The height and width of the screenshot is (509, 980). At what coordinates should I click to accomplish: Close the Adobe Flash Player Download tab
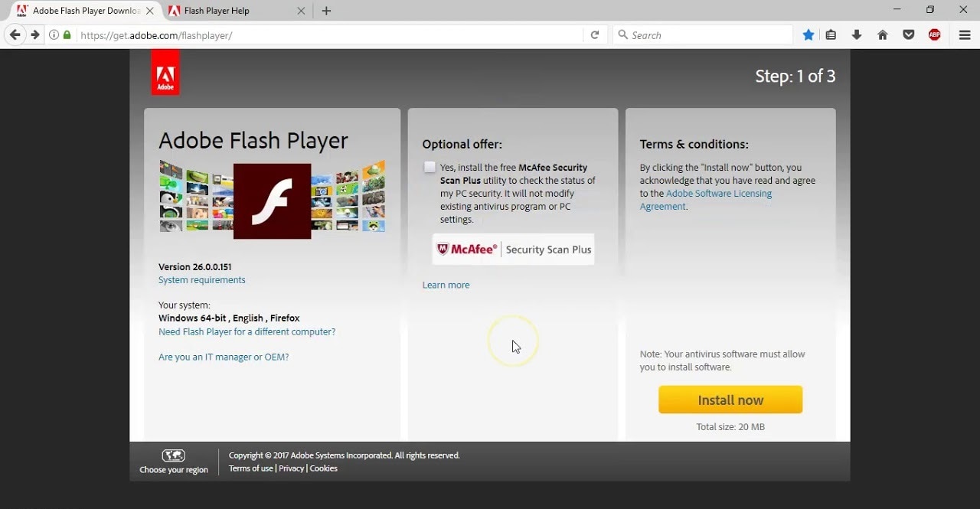[149, 11]
